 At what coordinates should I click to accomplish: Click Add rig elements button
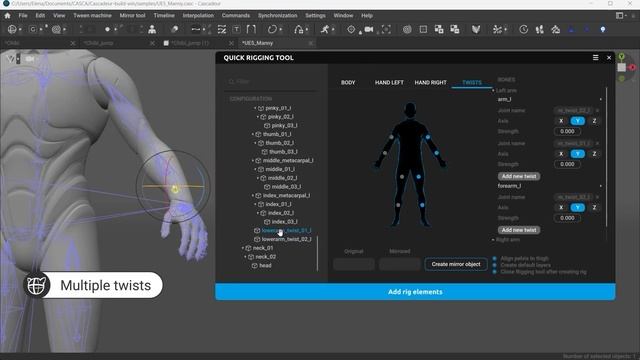pyautogui.click(x=415, y=292)
